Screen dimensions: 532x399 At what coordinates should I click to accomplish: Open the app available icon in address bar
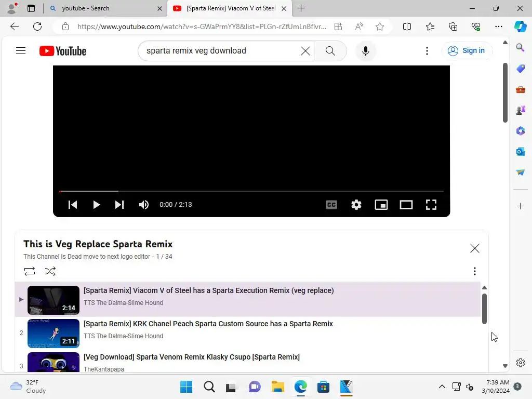click(x=338, y=26)
